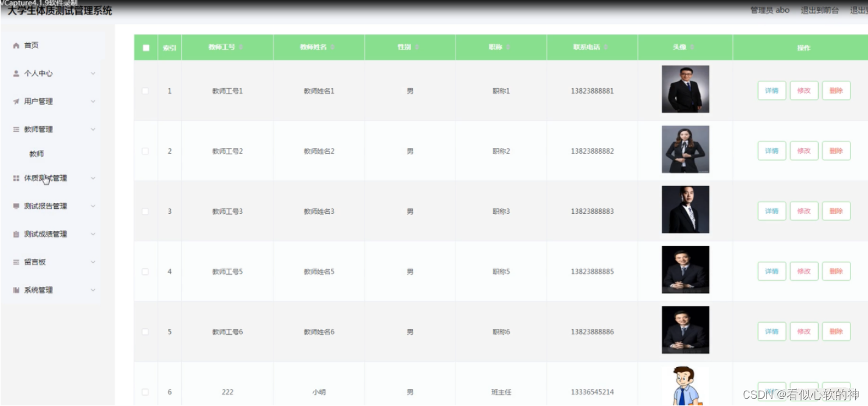This screenshot has width=868, height=406.
Task: Click the chart icon beside 系统管理
Action: click(x=16, y=290)
